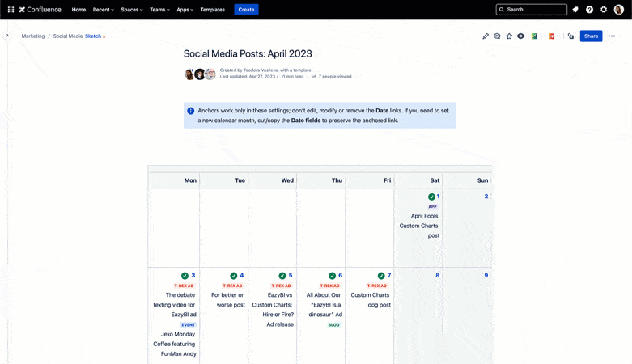Click the page title Social Media Posts: April 2023
This screenshot has width=632, height=364.
pyautogui.click(x=248, y=54)
